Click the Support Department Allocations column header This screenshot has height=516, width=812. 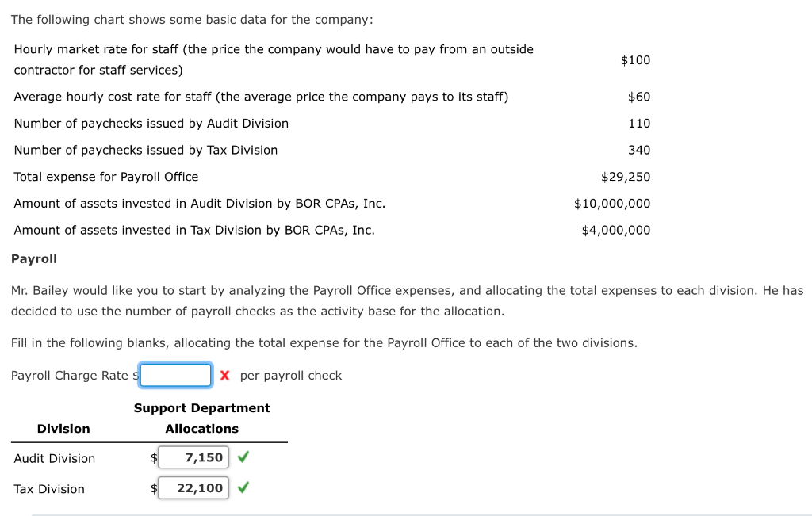point(202,419)
